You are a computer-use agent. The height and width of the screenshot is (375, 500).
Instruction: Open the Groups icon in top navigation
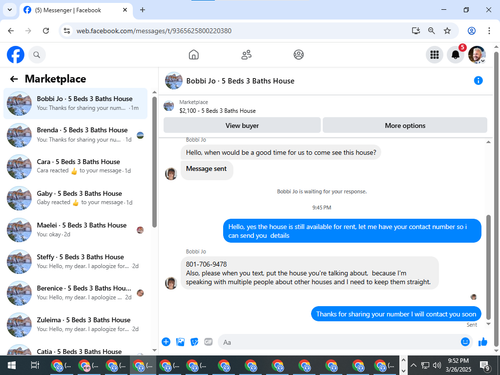(299, 55)
